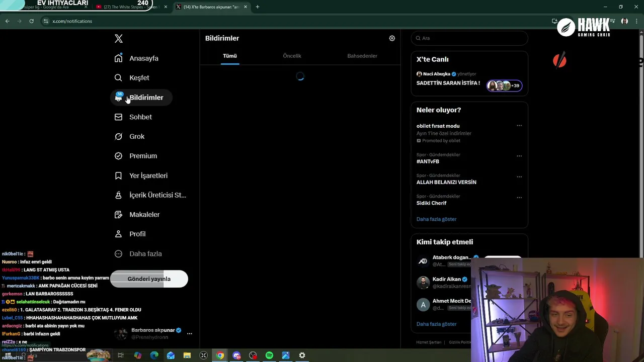The width and height of the screenshot is (644, 362).
Task: Close the X notifications browser tab
Action: tap(245, 7)
